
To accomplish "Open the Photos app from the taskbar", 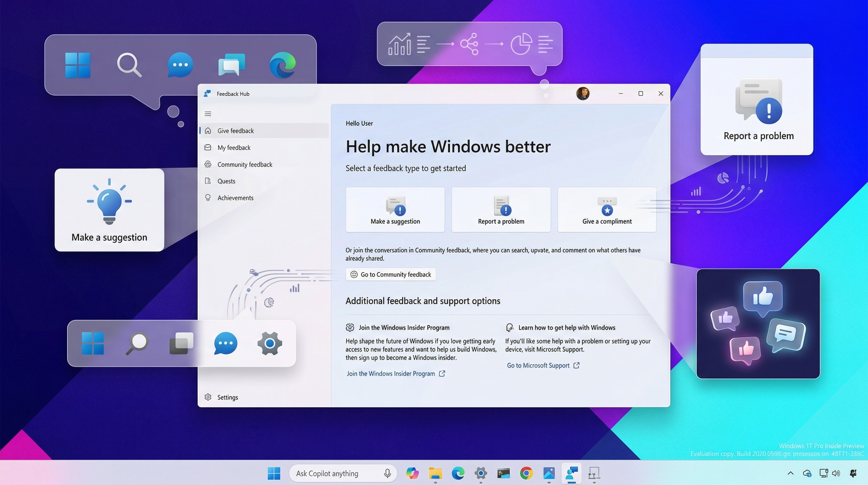I will coord(549,473).
